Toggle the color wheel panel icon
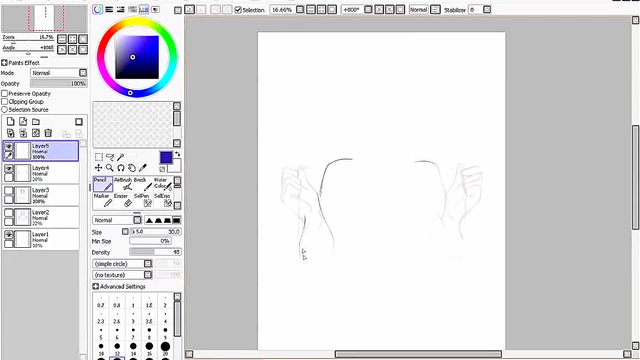Viewport: 640px width, 360px height. tap(98, 9)
